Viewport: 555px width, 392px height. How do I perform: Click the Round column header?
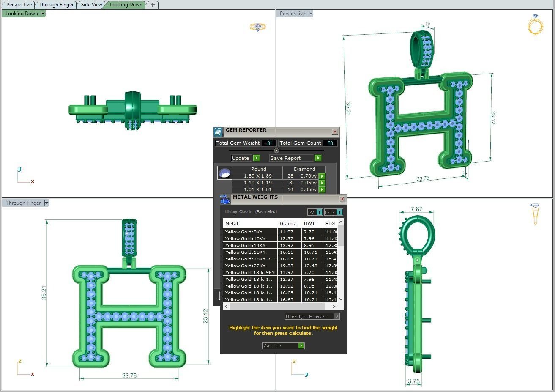(x=258, y=169)
